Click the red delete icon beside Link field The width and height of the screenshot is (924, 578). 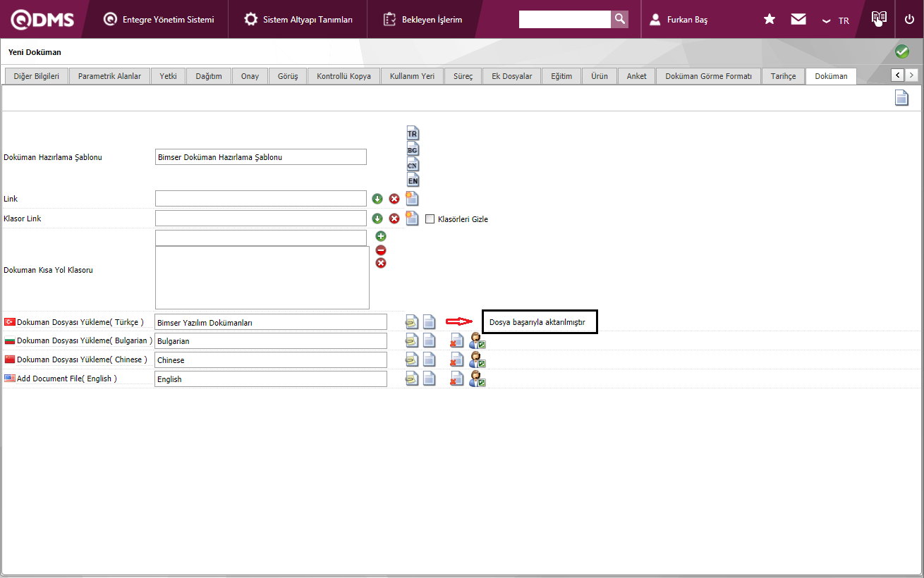pyautogui.click(x=394, y=199)
